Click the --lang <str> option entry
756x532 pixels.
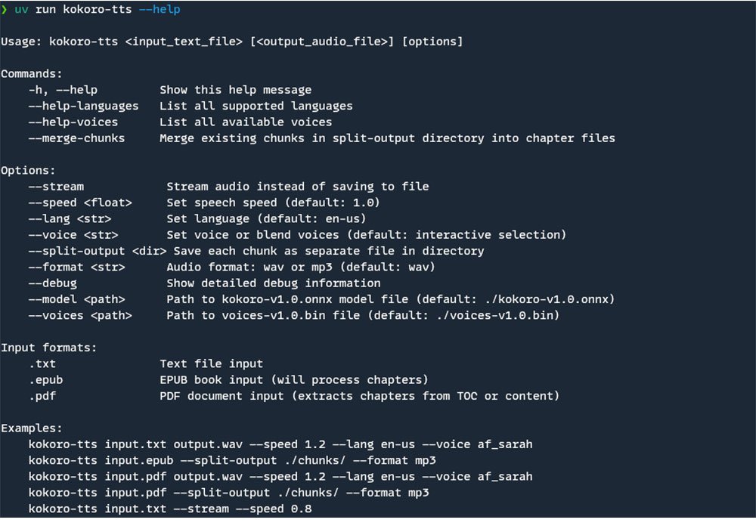click(x=70, y=218)
